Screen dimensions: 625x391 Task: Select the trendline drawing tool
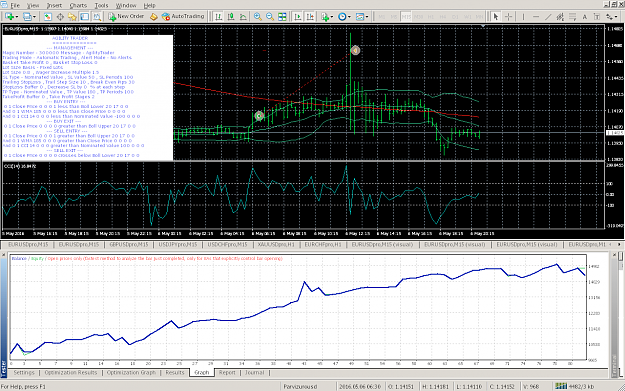tap(548, 16)
